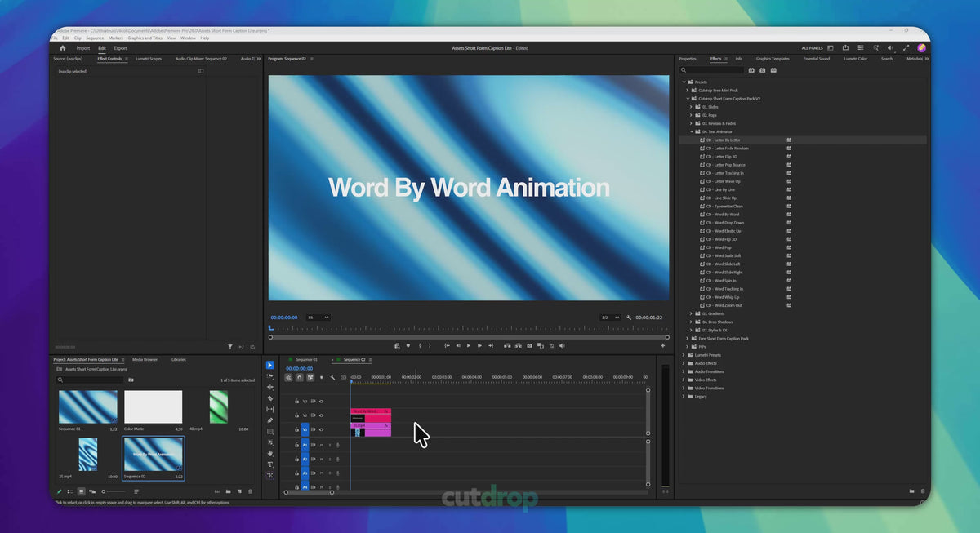Step forward one frame in Program monitor
The image size is (980, 533).
(x=479, y=345)
